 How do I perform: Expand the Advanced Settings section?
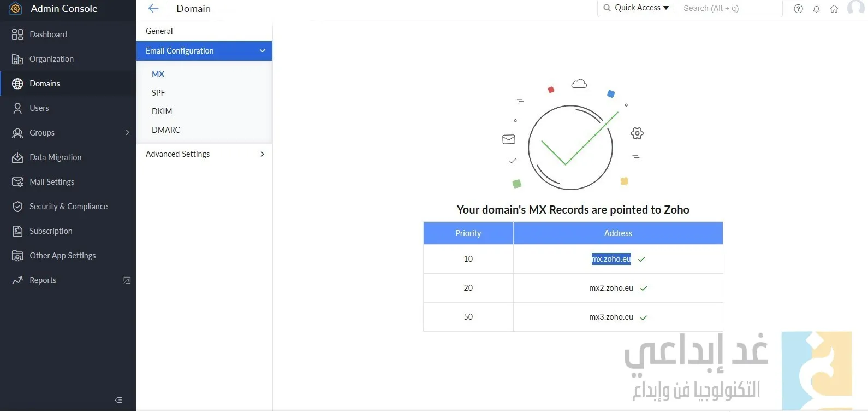click(x=263, y=154)
